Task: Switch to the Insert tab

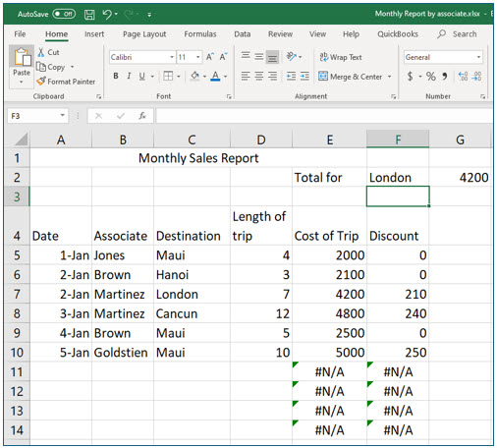Action: click(x=94, y=34)
